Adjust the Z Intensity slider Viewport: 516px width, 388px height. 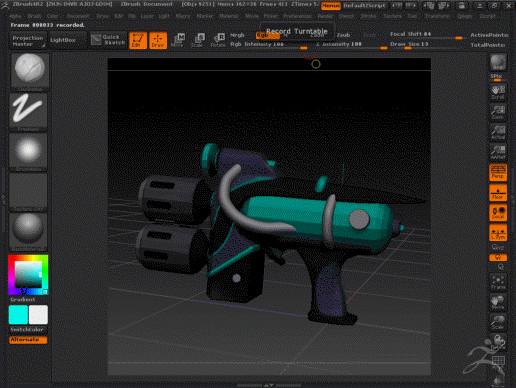click(x=351, y=45)
